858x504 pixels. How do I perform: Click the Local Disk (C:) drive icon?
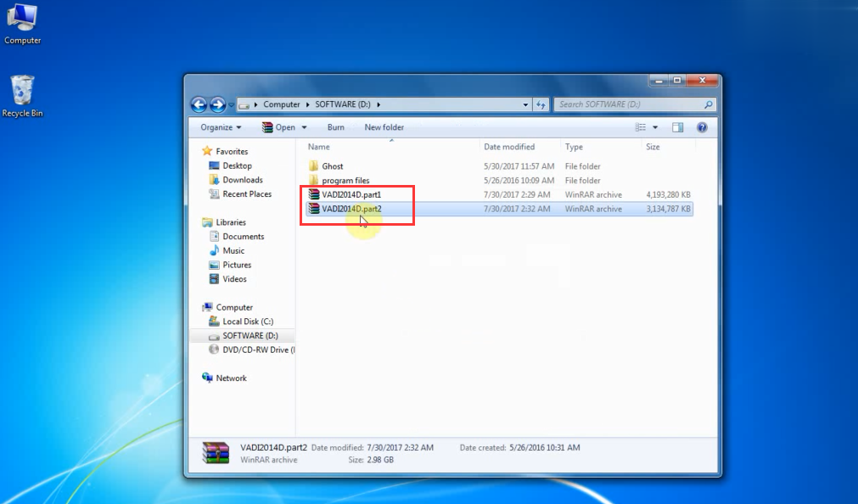point(214,322)
